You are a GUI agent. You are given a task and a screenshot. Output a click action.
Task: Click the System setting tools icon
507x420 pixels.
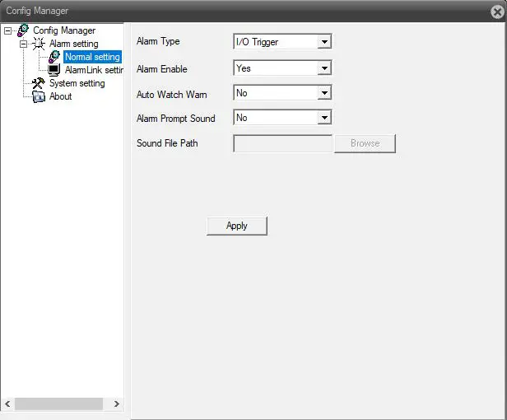click(39, 83)
